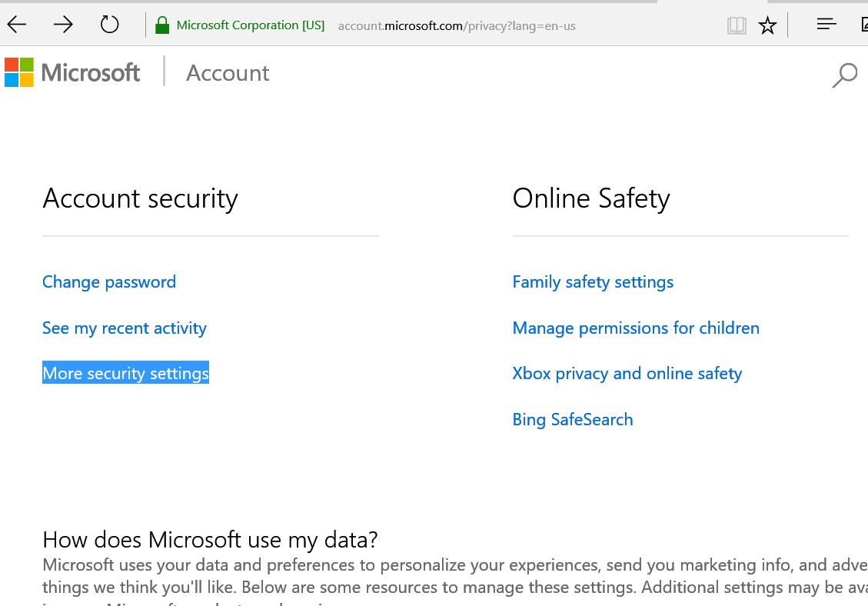Open Make a Web Note
The width and height of the screenshot is (868, 606).
pyautogui.click(x=864, y=25)
